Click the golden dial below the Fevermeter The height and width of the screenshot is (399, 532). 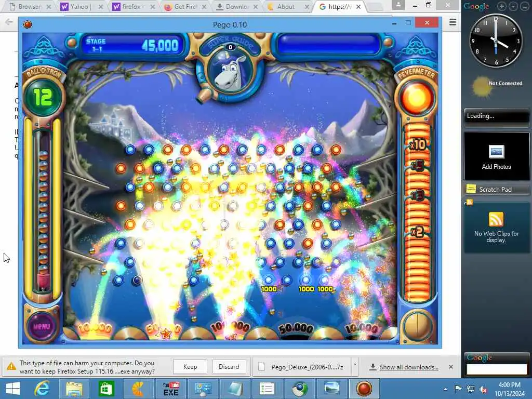[x=417, y=326]
